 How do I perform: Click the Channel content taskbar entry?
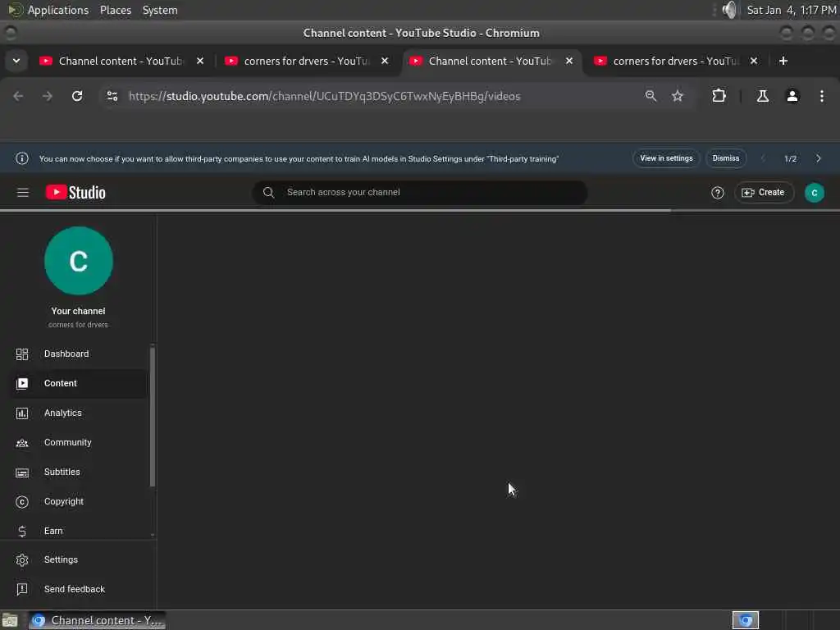tap(97, 620)
